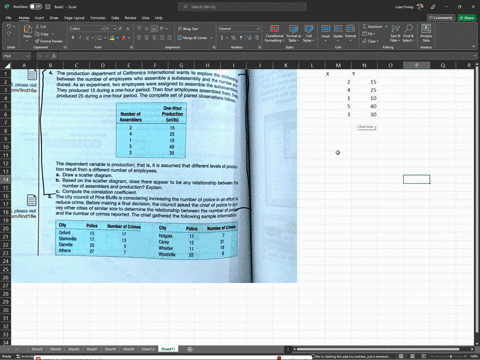Center-align cell text horizontally
The width and height of the screenshot is (480, 360).
coord(146,38)
